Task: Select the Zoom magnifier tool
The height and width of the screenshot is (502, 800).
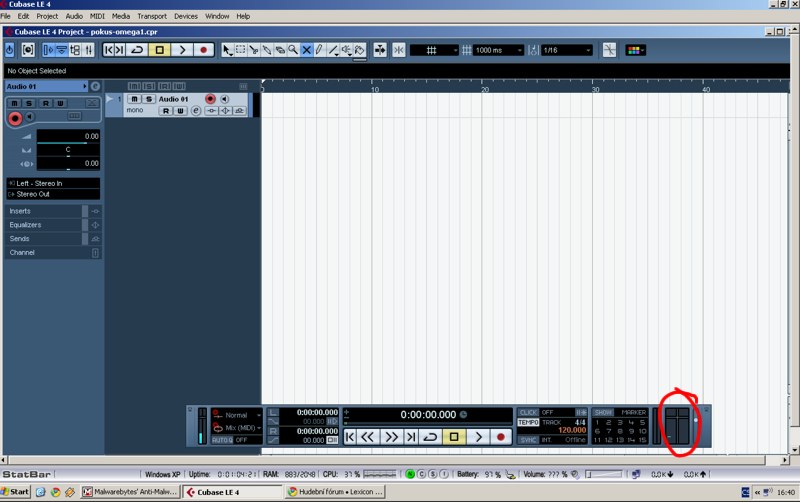Action: pos(293,50)
